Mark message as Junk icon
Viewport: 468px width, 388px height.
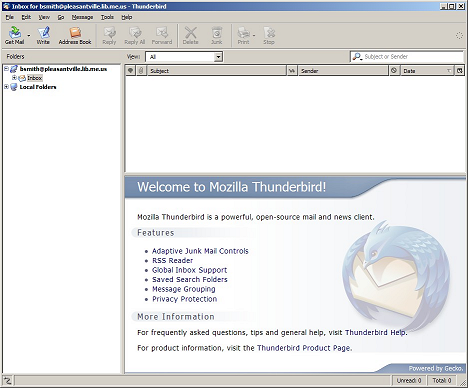(x=217, y=35)
